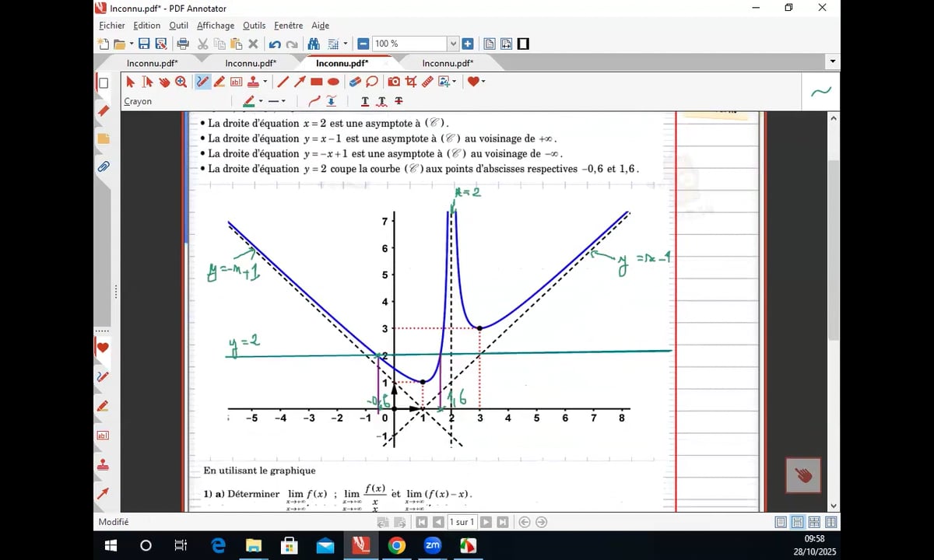
Task: Pick the Ellipse shape tool
Action: point(333,82)
